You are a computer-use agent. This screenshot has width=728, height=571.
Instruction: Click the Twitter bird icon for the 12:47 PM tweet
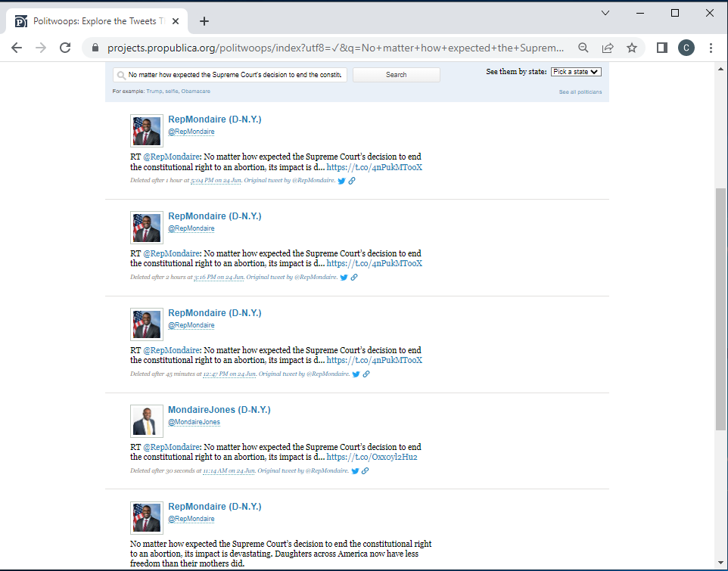[x=356, y=374]
